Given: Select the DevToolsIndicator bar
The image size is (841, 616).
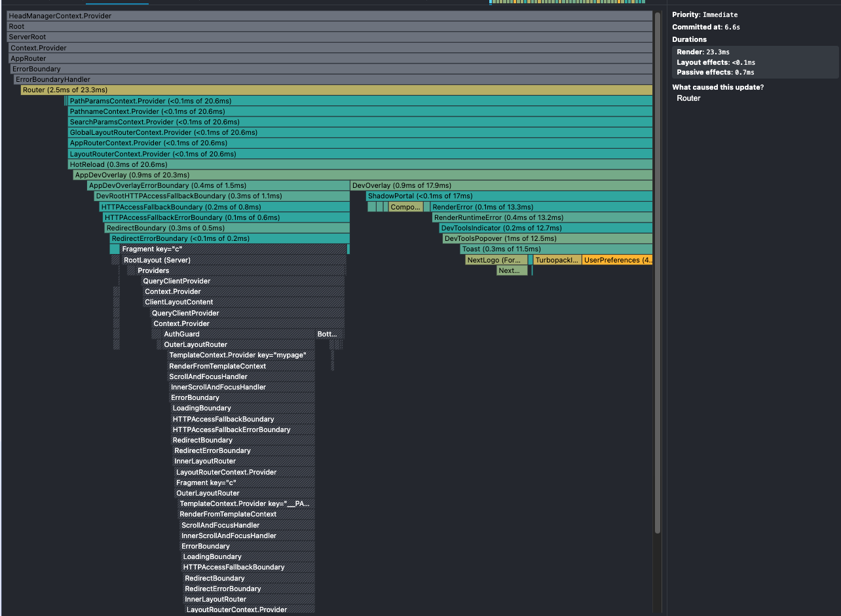Looking at the screenshot, I should pos(546,228).
